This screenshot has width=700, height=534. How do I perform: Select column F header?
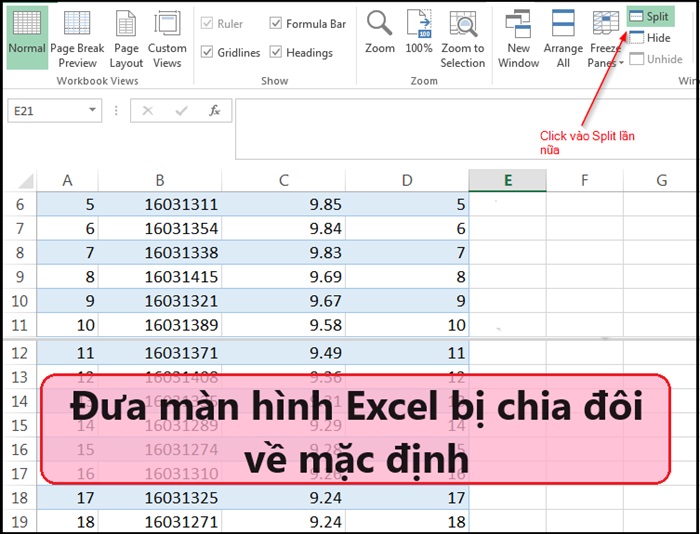pos(584,181)
